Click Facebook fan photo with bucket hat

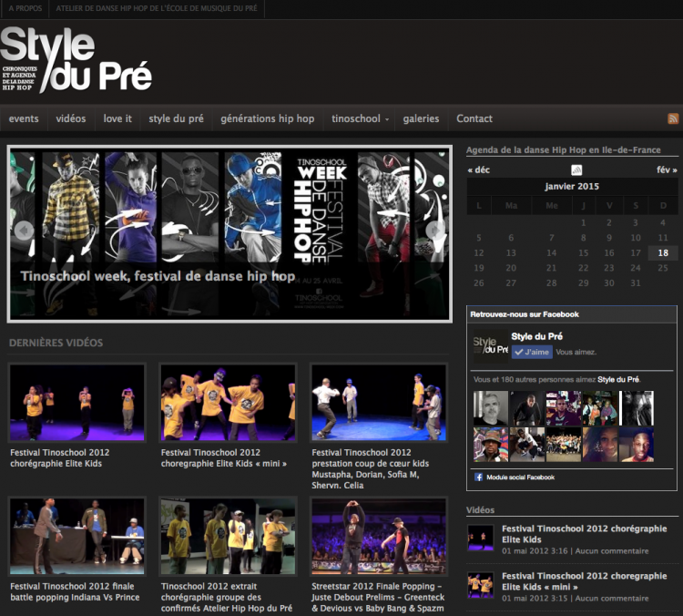point(491,445)
